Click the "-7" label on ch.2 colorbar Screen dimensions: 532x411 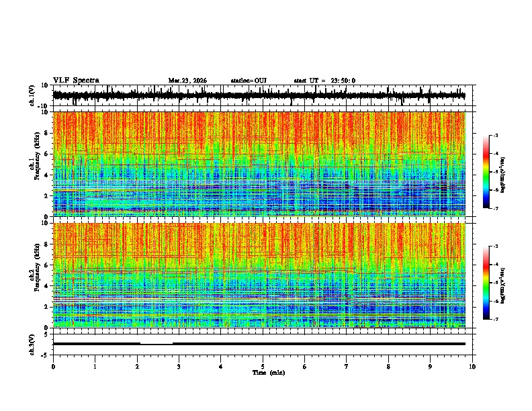pos(496,319)
